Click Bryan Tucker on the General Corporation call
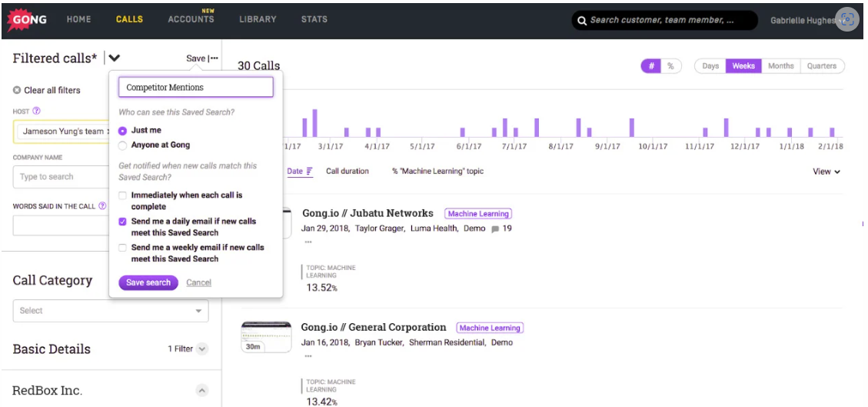 378,342
